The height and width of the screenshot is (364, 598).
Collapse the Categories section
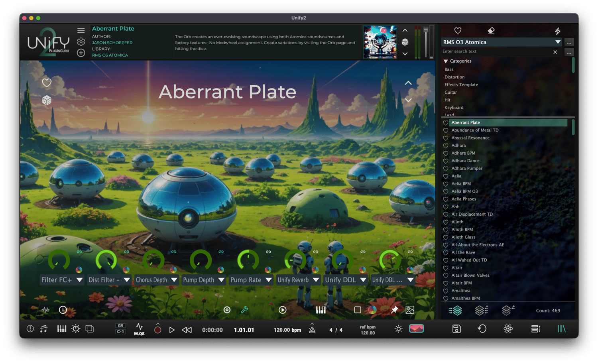[446, 61]
